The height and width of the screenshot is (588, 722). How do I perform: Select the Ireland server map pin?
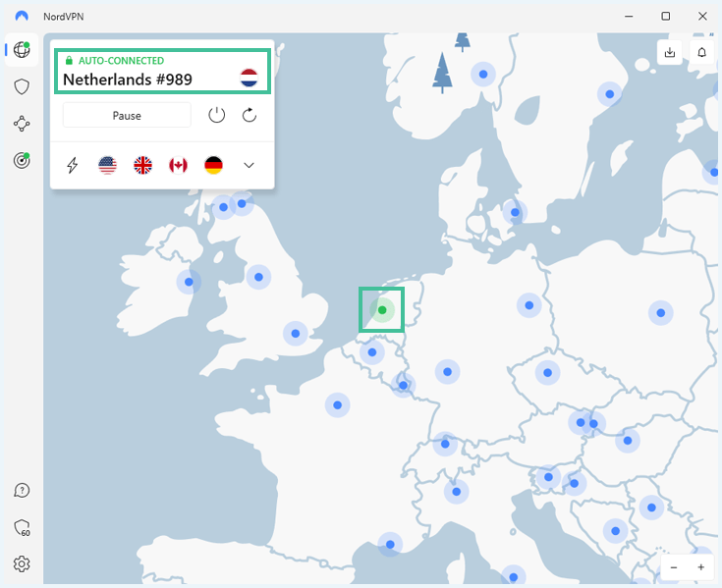click(189, 282)
